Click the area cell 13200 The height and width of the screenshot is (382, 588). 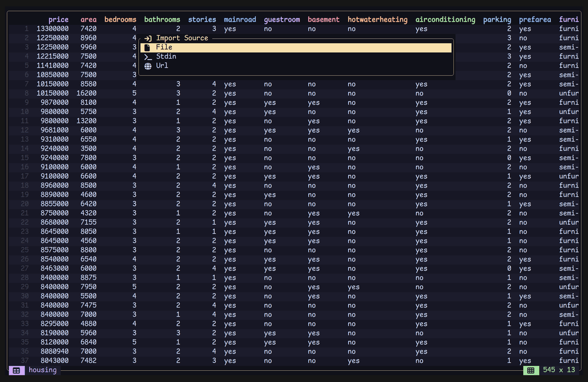point(87,121)
